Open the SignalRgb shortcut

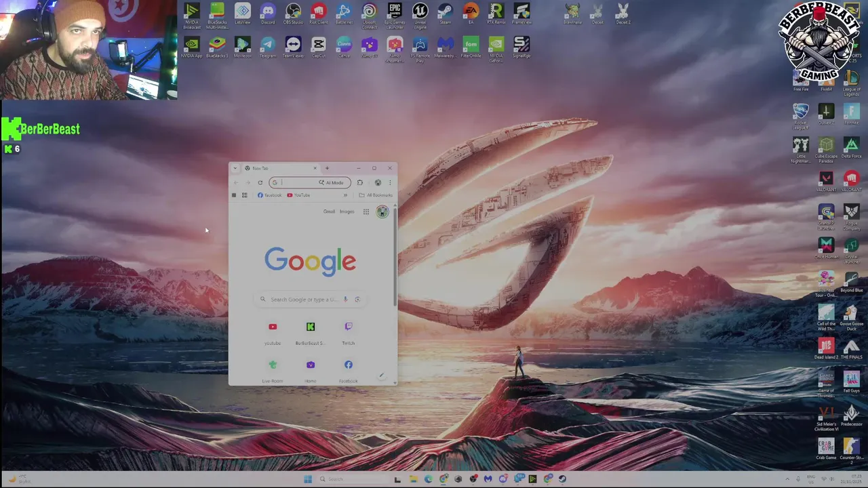(x=521, y=47)
